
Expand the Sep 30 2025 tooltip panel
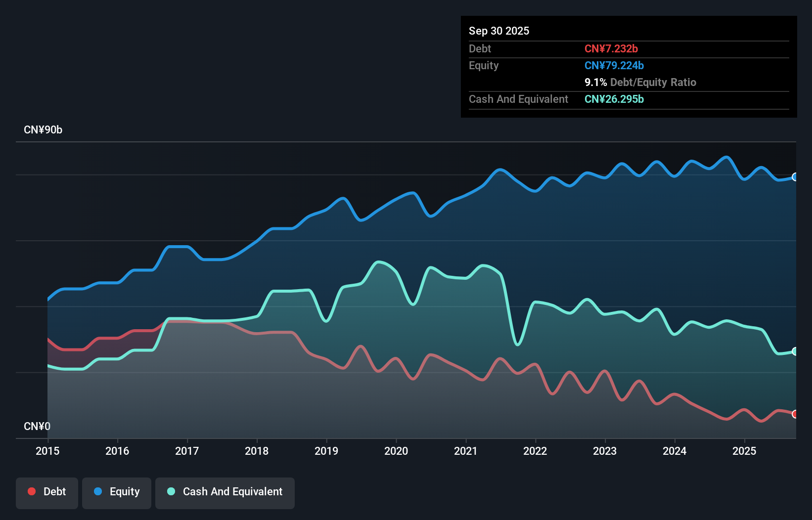499,31
